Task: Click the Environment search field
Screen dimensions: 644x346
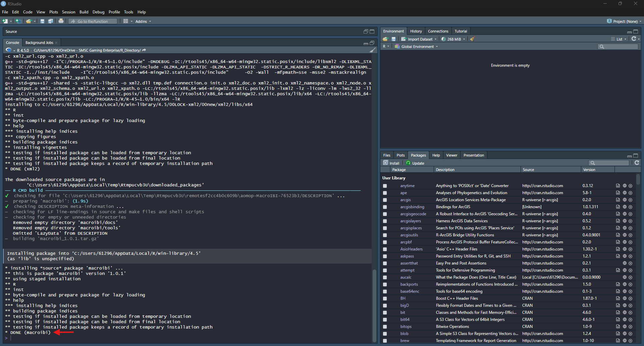Action: point(618,47)
